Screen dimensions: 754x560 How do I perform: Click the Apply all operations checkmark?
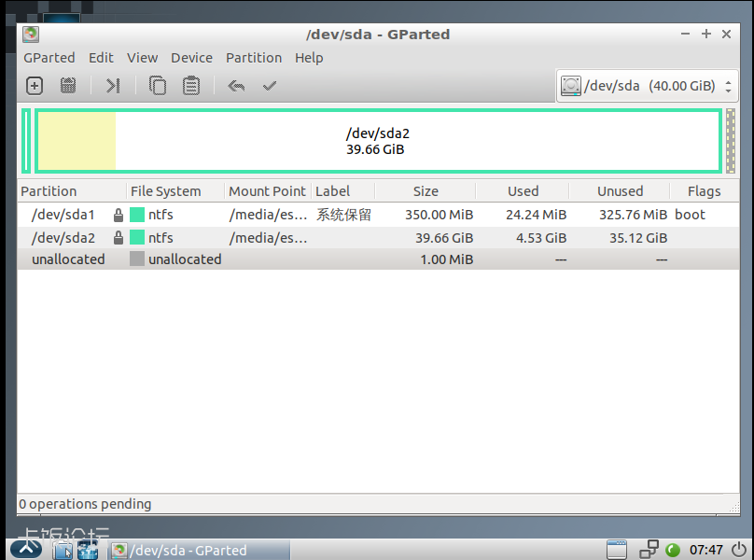[x=270, y=86]
